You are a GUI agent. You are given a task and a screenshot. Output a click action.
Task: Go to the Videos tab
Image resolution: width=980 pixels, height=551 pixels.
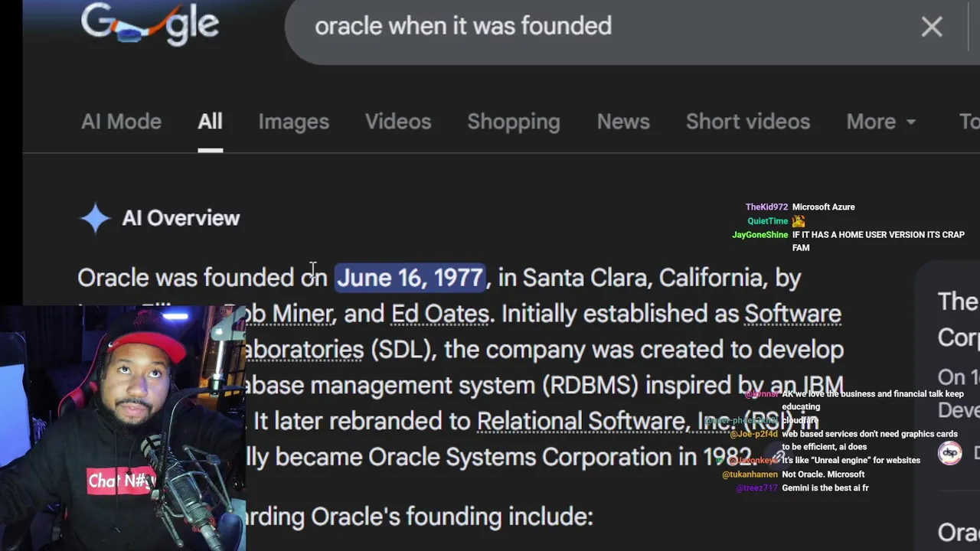point(398,122)
